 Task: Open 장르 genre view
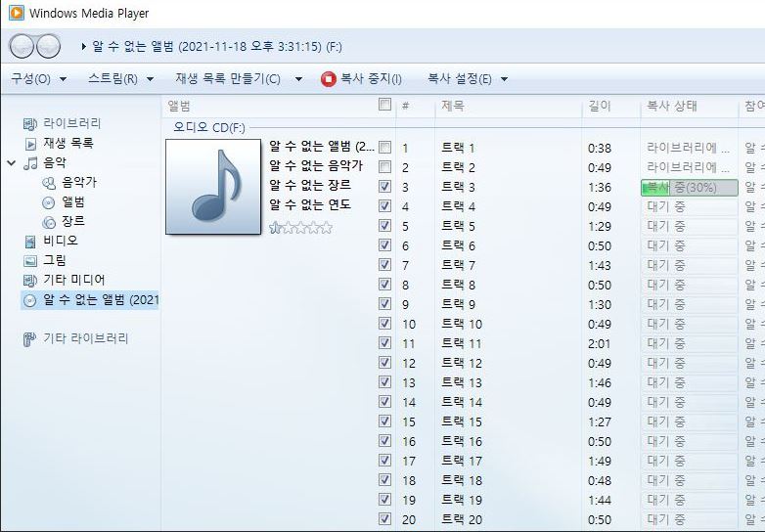click(x=72, y=221)
